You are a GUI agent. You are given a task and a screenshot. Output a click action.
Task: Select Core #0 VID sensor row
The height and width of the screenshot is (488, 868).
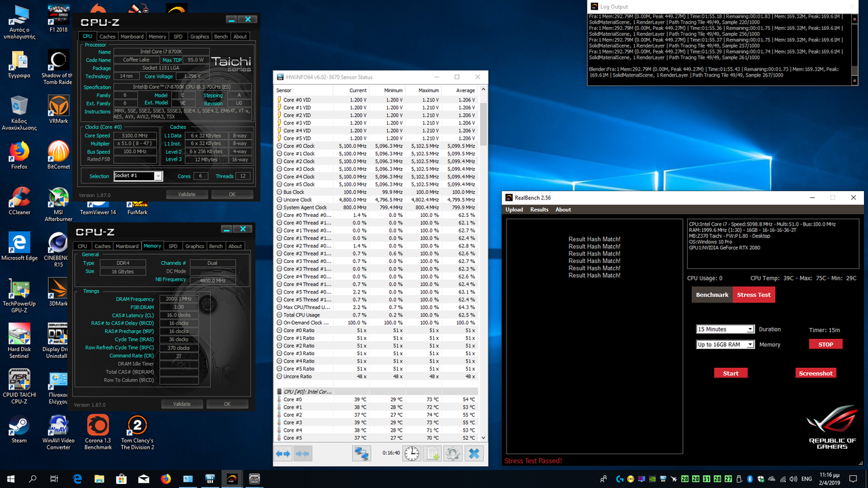pyautogui.click(x=376, y=100)
